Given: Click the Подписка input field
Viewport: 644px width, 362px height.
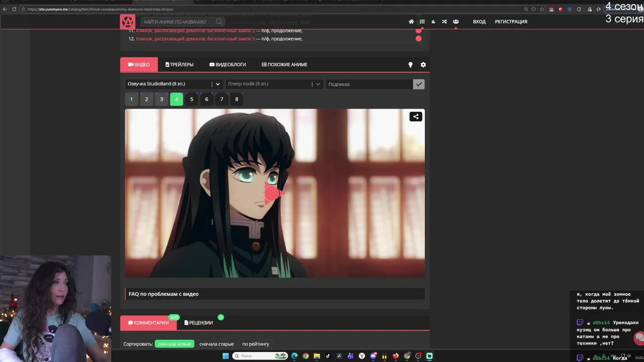Looking at the screenshot, I should [x=369, y=84].
